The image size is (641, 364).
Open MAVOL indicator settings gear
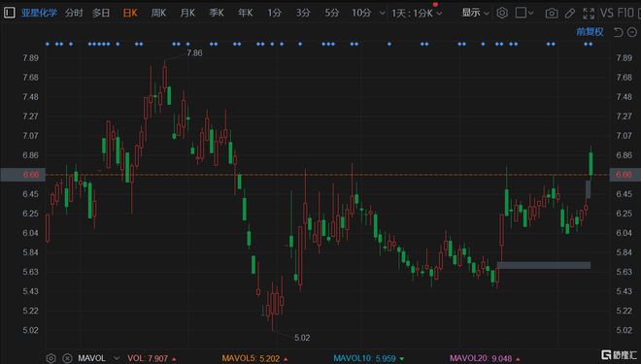(x=51, y=358)
